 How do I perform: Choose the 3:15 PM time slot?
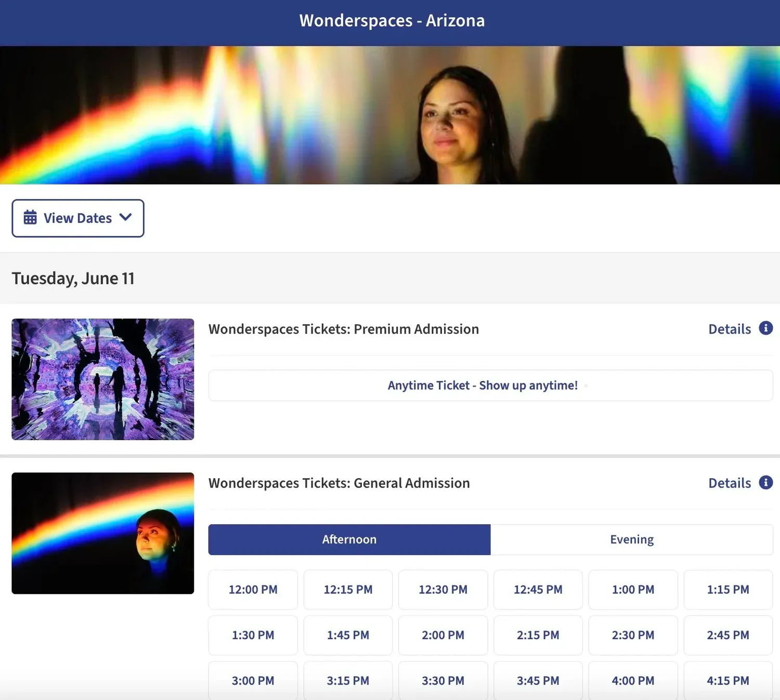click(x=348, y=681)
